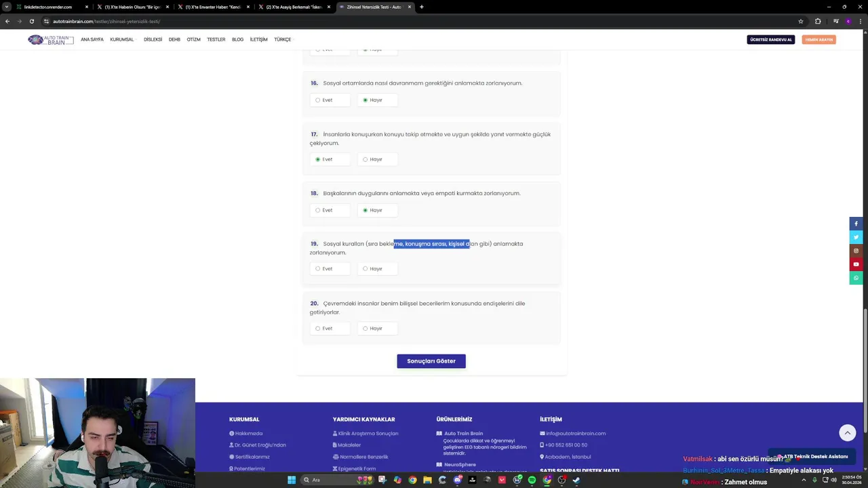Open the Makaleler footer link
The image size is (868, 488).
click(347, 445)
